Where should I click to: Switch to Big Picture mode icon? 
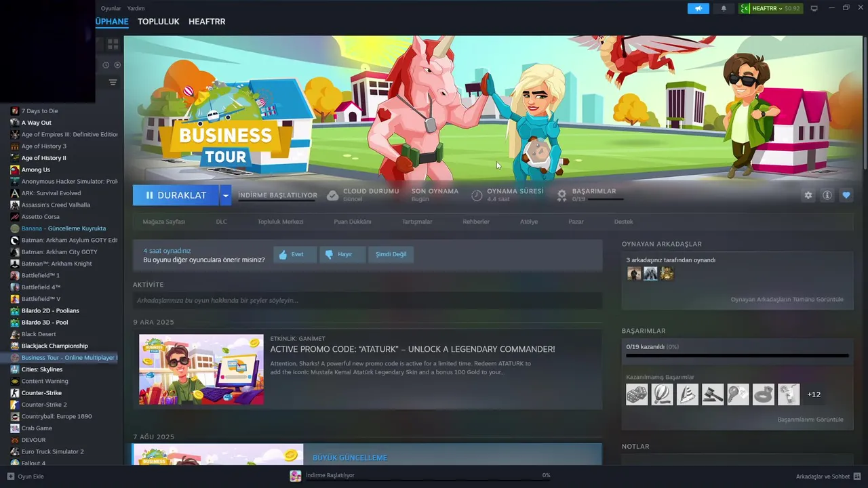point(814,8)
